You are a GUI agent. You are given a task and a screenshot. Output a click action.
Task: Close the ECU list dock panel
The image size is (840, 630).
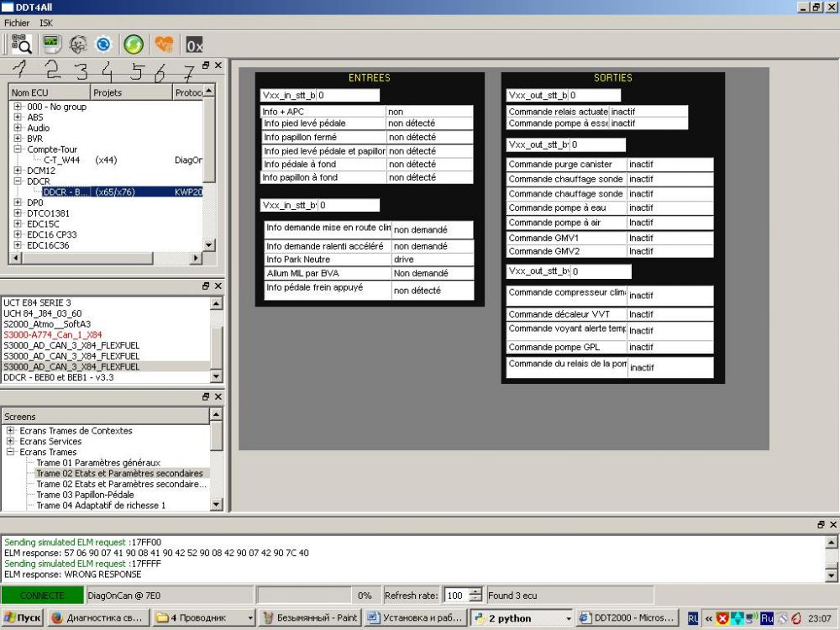point(218,66)
